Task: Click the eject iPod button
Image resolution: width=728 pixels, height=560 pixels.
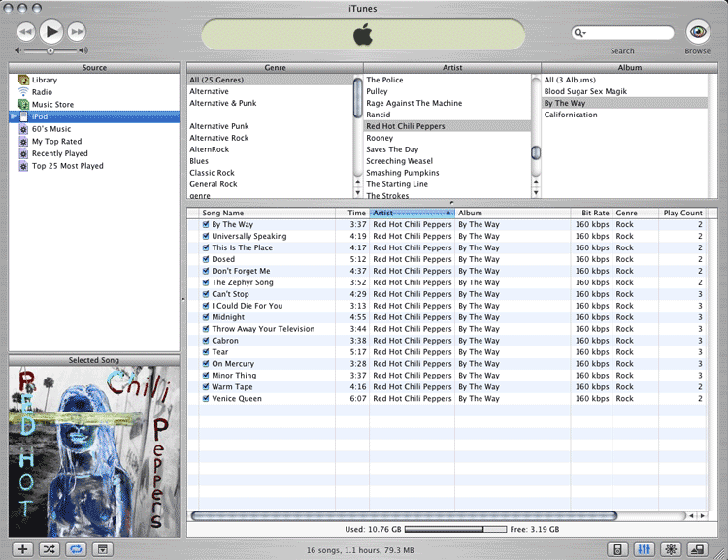Action: [697, 549]
